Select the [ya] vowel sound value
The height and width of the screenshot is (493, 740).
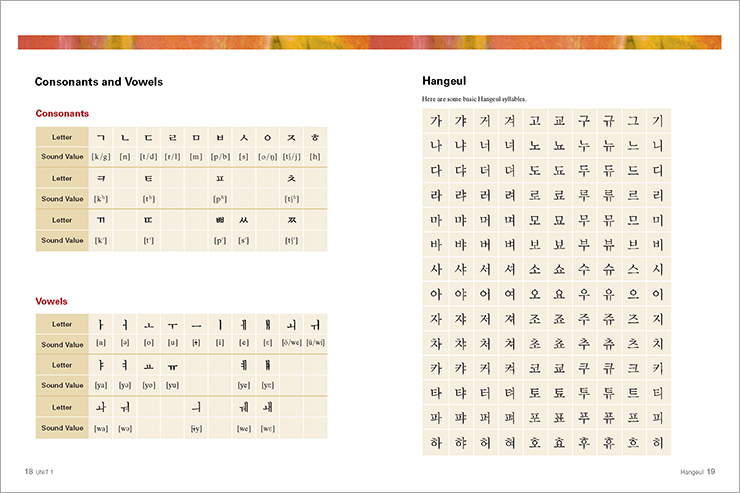coord(101,385)
